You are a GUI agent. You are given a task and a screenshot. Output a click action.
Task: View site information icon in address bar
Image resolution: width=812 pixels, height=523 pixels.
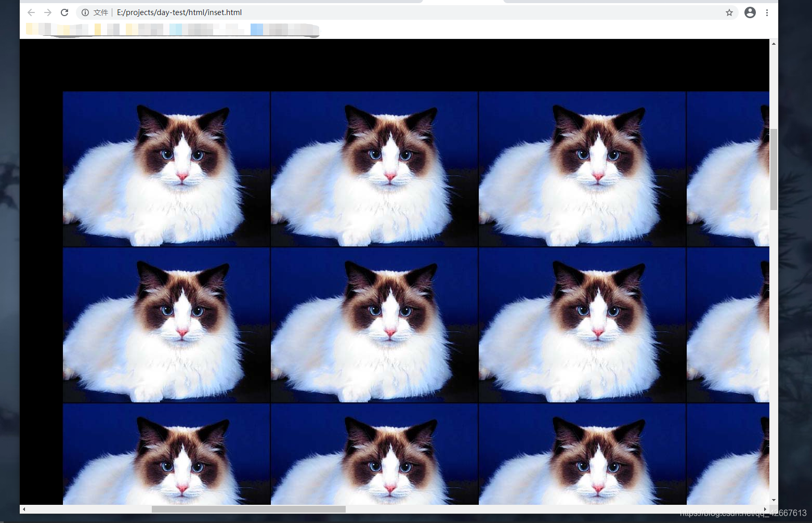click(85, 12)
